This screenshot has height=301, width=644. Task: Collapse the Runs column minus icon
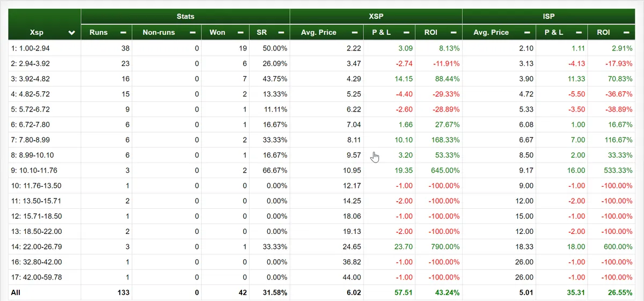(x=123, y=33)
